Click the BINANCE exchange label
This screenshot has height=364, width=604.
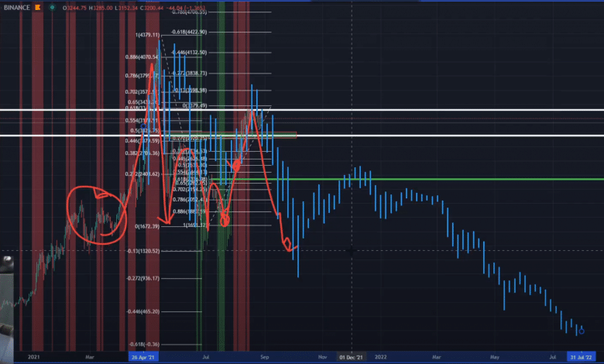pos(17,7)
